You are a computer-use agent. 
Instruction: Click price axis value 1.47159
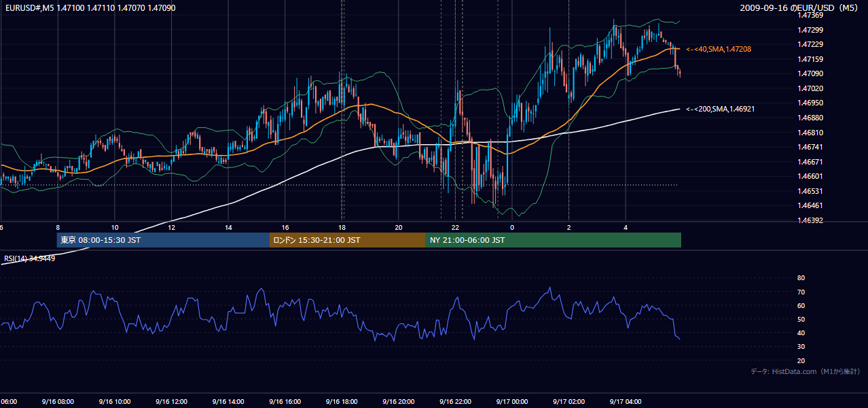810,59
